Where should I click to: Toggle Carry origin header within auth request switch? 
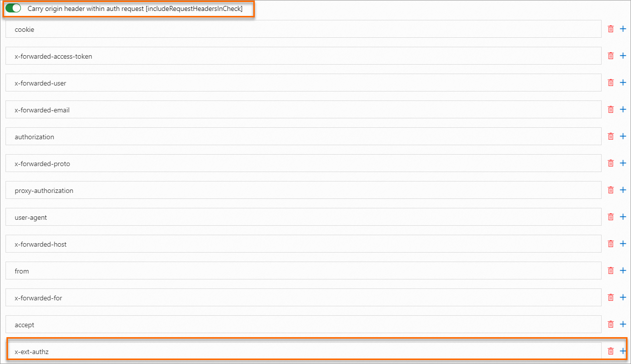pos(13,8)
